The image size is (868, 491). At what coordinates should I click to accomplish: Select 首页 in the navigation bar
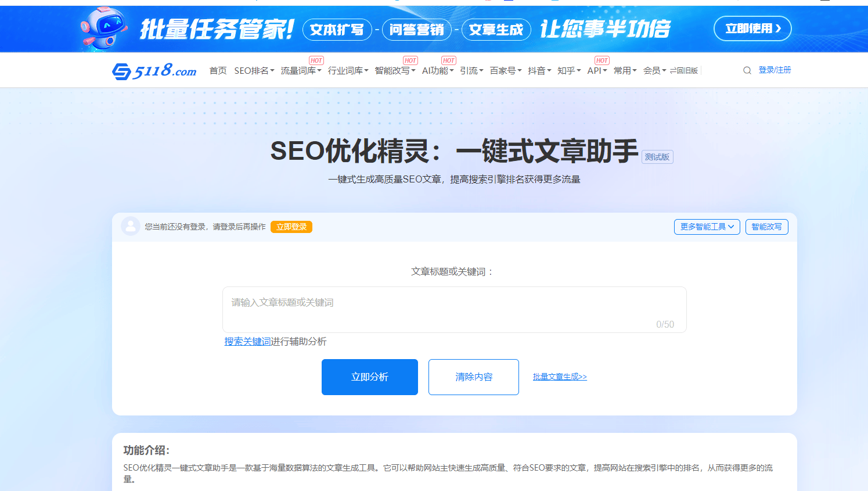click(218, 70)
